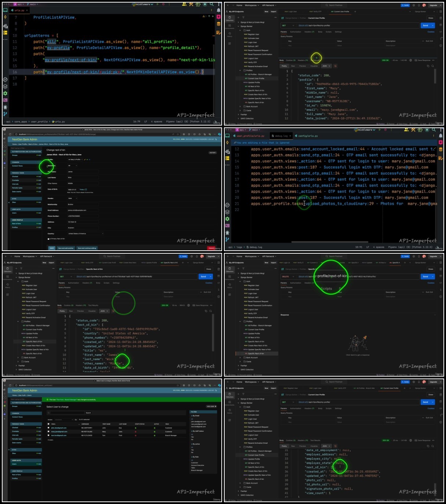Image resolution: width=446 pixels, height=504 pixels.
Task: Click ADD USER button on Select User page
Action: tap(211, 406)
